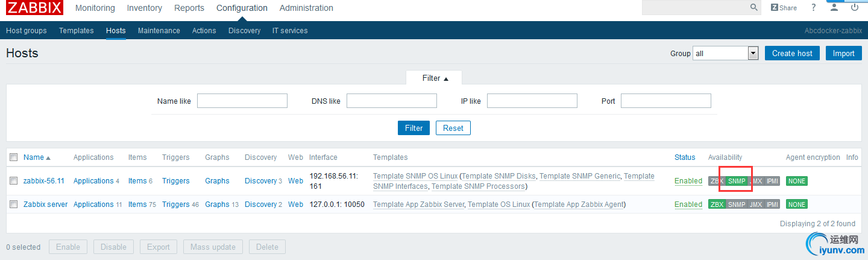The width and height of the screenshot is (868, 260).
Task: Open Template App Zabbix Server link
Action: [x=419, y=205]
